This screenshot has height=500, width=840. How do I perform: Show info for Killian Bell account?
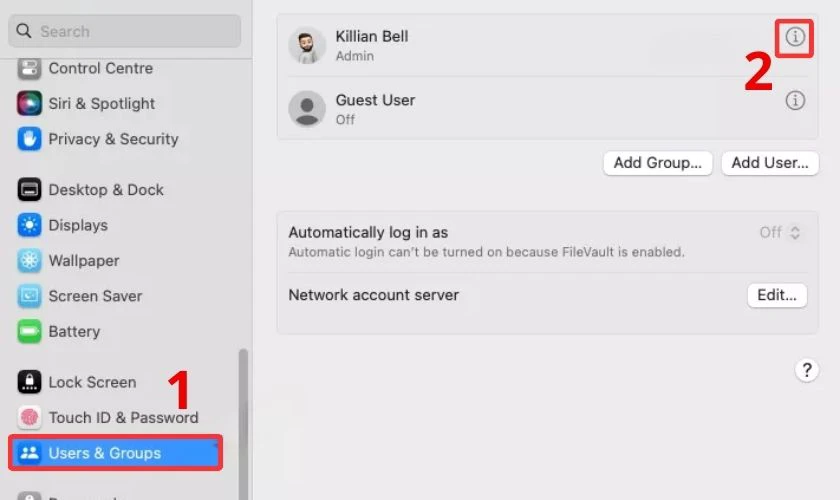point(795,37)
